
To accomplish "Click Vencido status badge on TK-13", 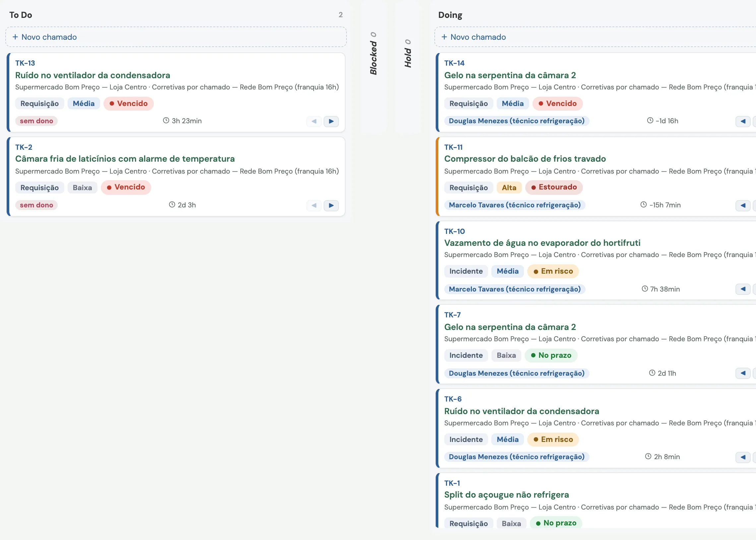I will coord(128,104).
